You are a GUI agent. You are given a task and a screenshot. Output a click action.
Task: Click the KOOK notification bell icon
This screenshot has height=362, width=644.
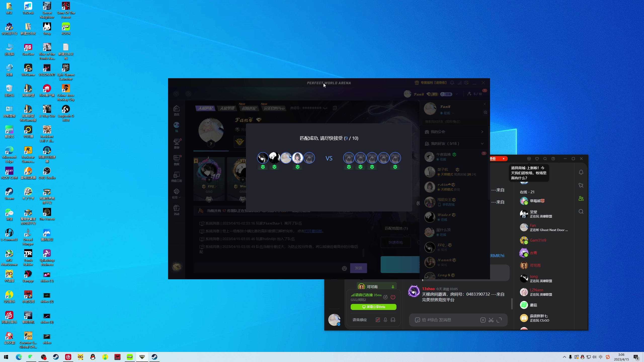581,172
